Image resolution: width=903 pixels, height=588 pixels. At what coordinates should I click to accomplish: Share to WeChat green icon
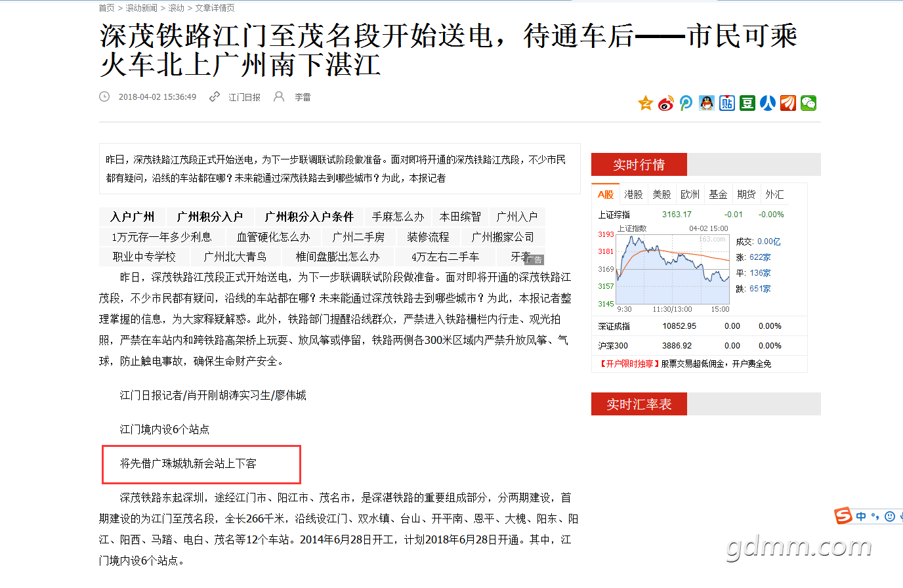808,103
